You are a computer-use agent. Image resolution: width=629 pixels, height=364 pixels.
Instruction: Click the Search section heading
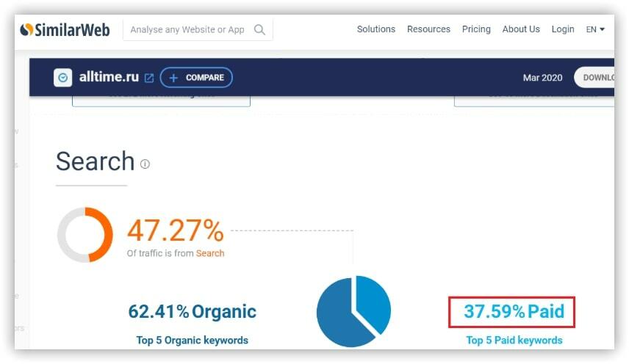pos(95,161)
